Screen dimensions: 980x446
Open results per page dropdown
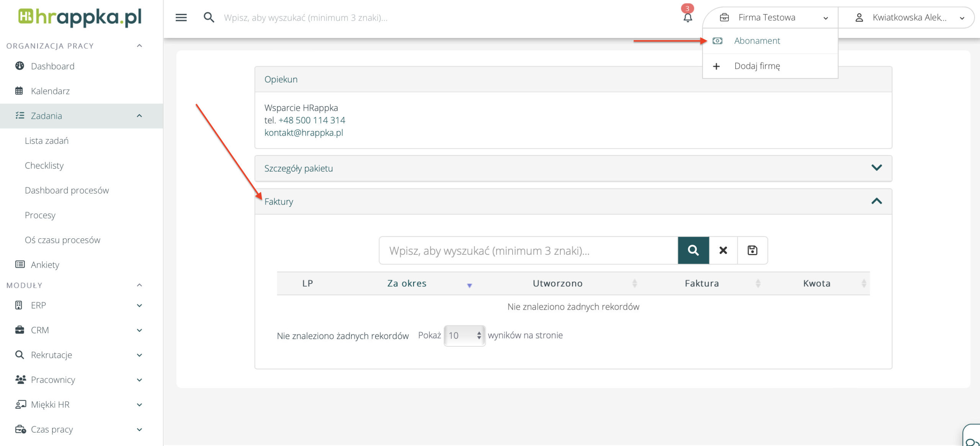pos(464,336)
